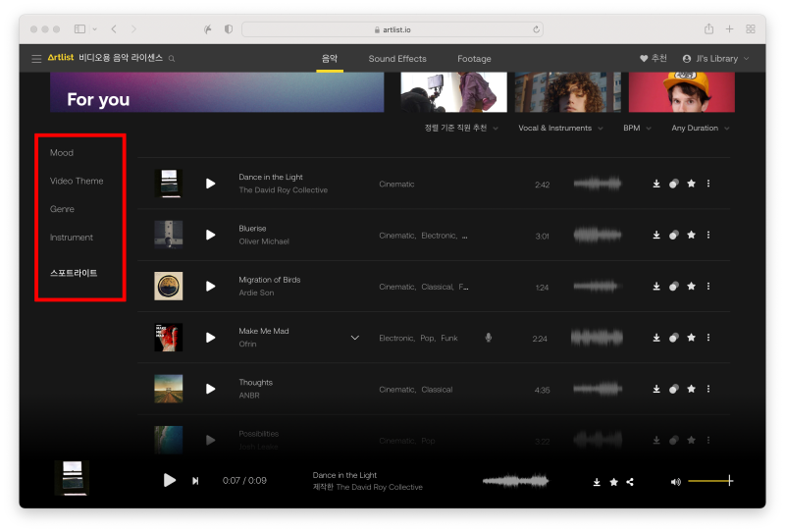Play the Thoughts track

[x=211, y=390]
